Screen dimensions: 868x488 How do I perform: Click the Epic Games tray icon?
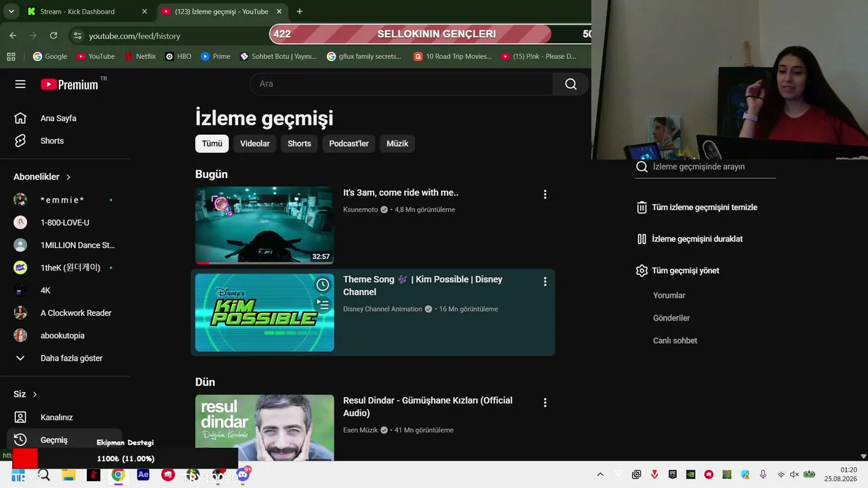(672, 475)
